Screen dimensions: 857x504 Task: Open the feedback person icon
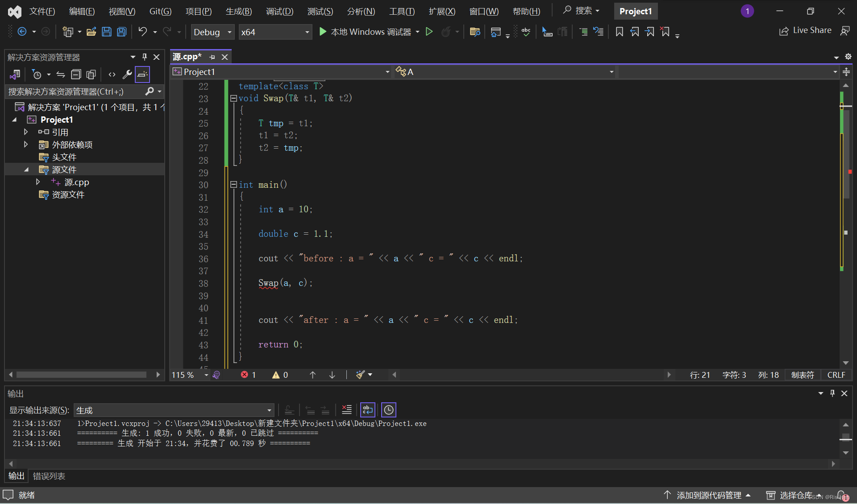point(845,31)
